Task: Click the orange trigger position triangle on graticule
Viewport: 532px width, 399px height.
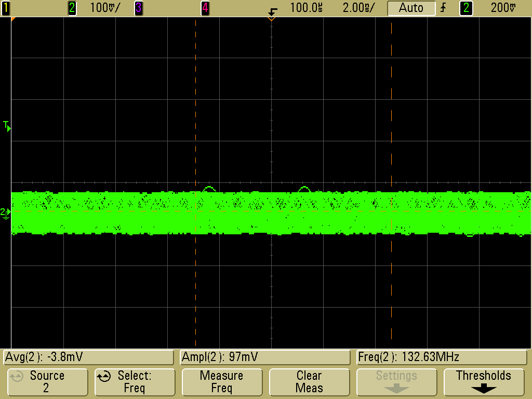Action: (271, 19)
